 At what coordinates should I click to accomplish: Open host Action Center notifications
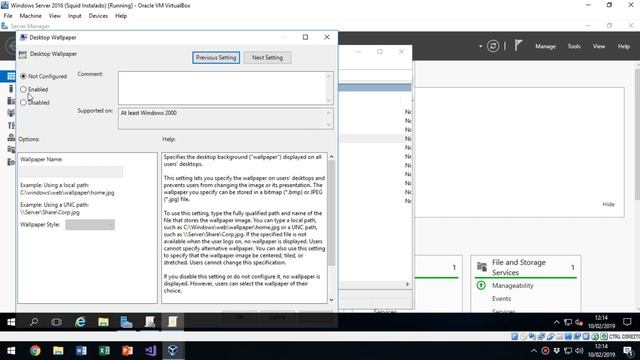click(628, 351)
